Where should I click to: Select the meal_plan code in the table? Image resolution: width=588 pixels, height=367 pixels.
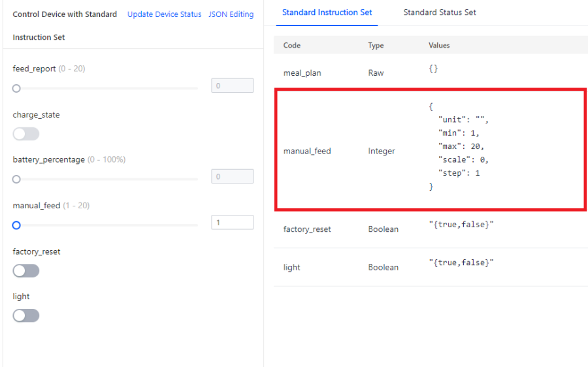pos(302,73)
